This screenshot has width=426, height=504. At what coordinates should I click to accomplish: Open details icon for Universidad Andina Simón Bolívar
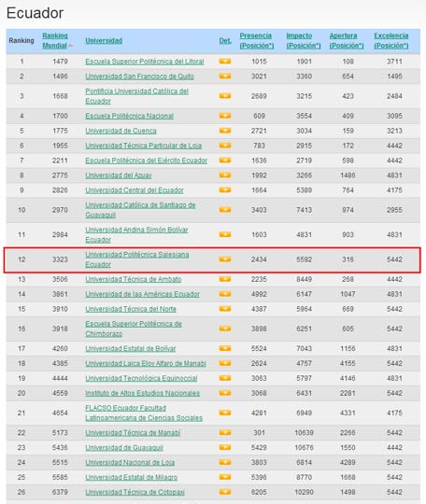[x=225, y=234]
